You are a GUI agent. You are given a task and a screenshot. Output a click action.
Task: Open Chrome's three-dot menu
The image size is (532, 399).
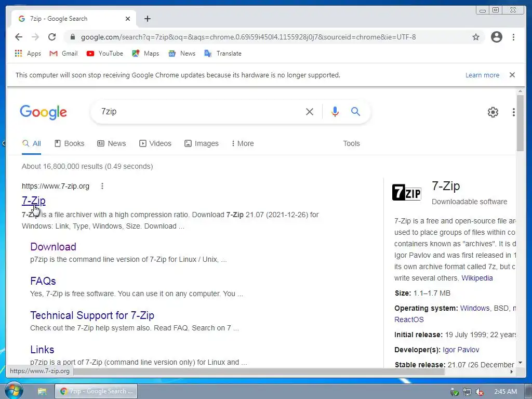coord(513,37)
